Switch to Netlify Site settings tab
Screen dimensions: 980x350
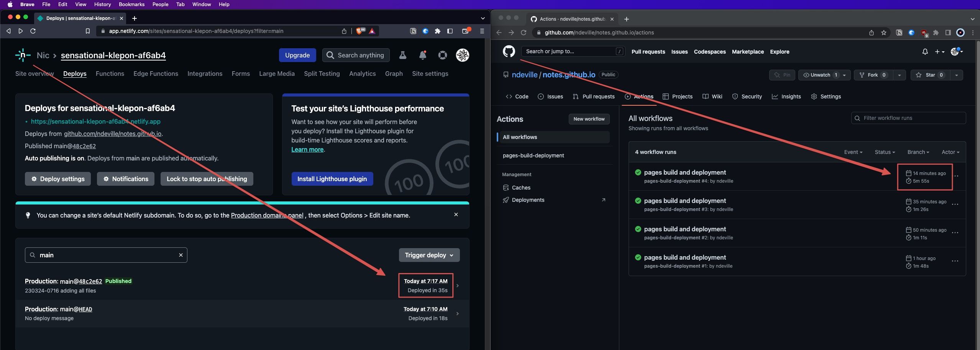tap(430, 74)
